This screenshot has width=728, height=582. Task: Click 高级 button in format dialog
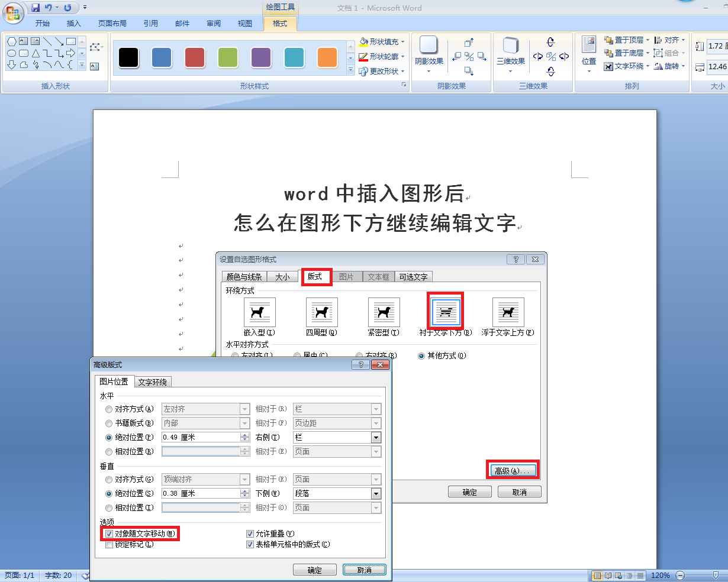(513, 471)
